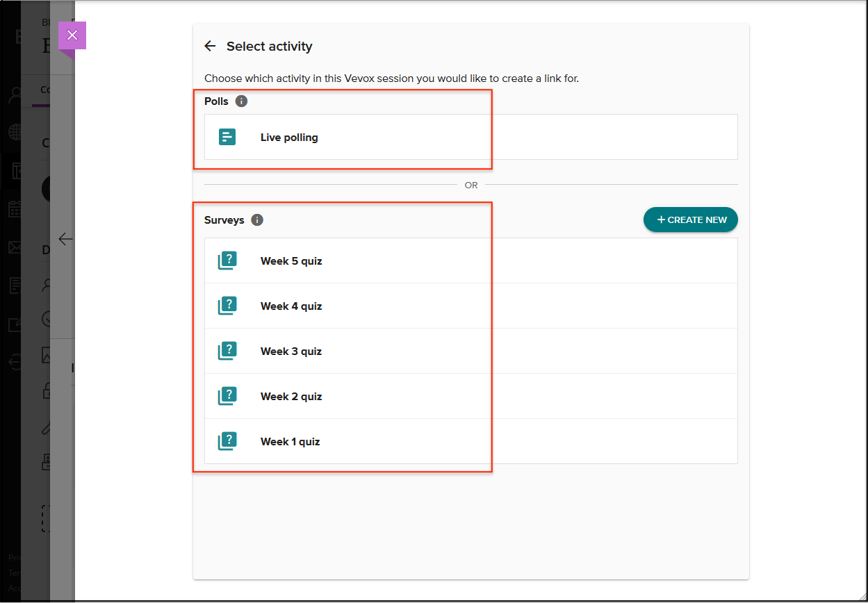Select the Live polling activity icon
This screenshot has width=868, height=603.
coord(227,137)
